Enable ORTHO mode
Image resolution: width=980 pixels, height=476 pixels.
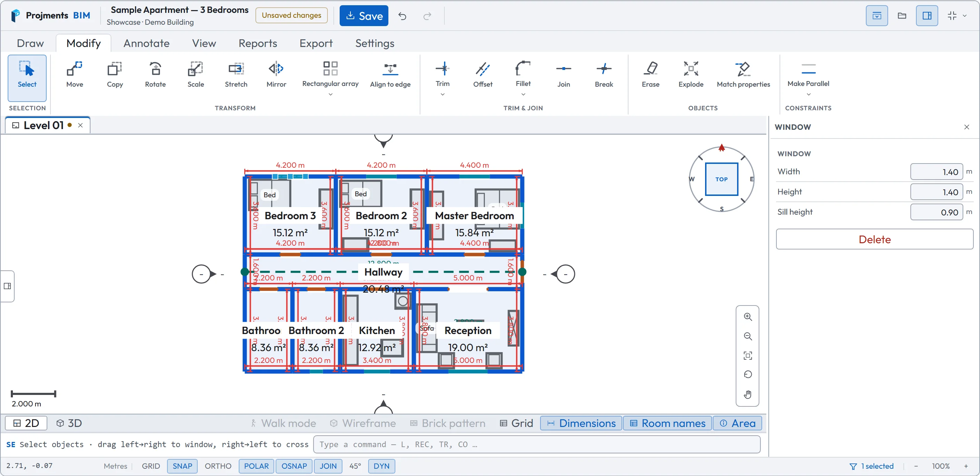click(218, 466)
